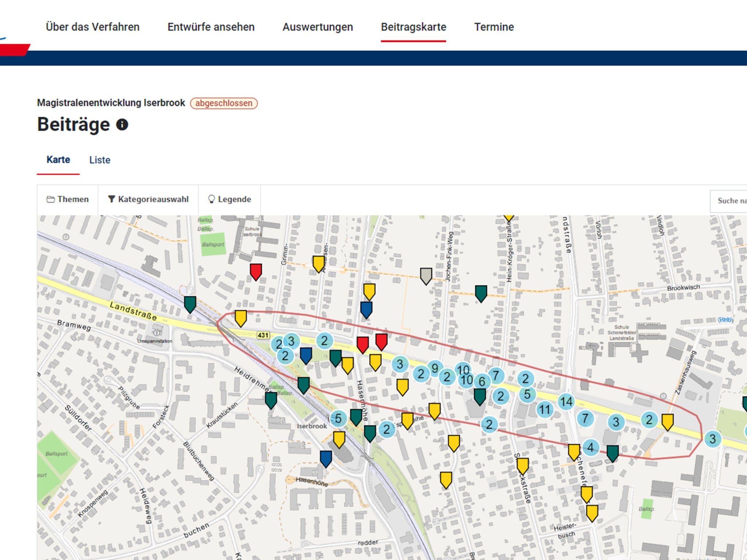Open the cluster marker showing 11
The height and width of the screenshot is (560, 747).
pyautogui.click(x=545, y=409)
